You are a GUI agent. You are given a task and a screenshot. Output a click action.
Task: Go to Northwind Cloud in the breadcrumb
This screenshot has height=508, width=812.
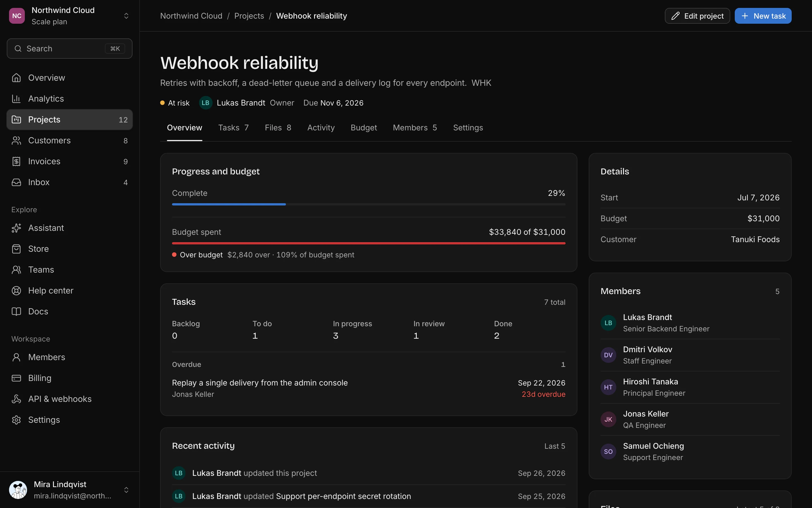(x=191, y=16)
